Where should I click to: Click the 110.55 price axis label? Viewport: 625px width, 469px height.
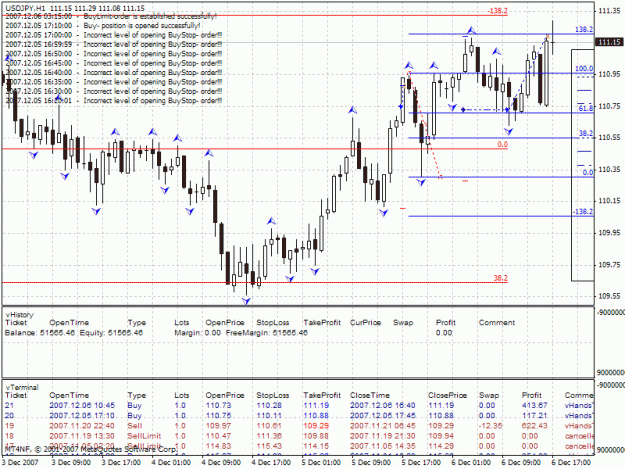pyautogui.click(x=609, y=137)
